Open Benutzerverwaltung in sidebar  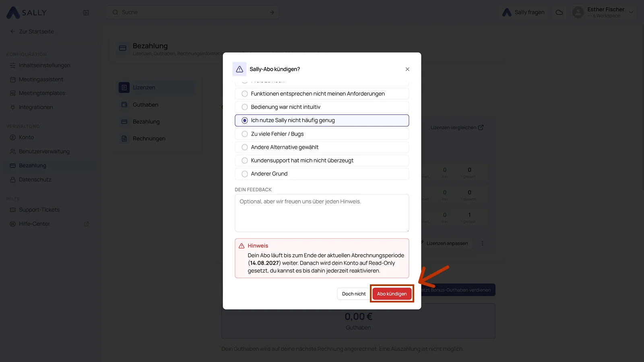[x=44, y=152]
